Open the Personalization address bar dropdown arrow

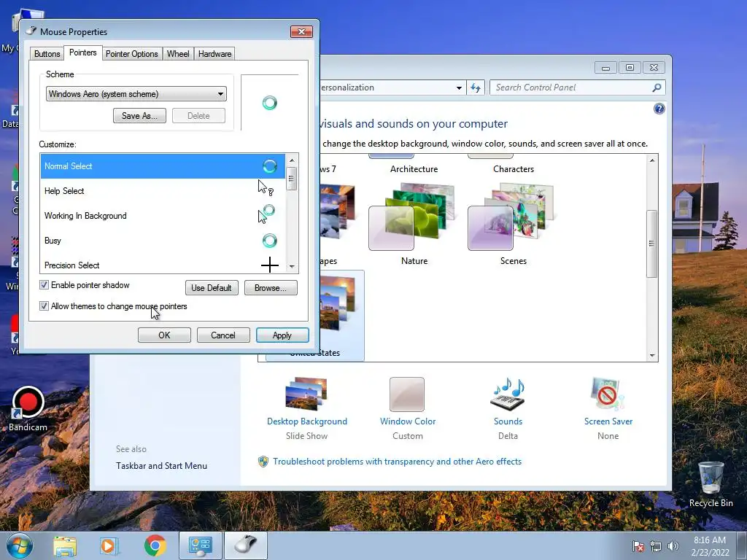(x=459, y=87)
